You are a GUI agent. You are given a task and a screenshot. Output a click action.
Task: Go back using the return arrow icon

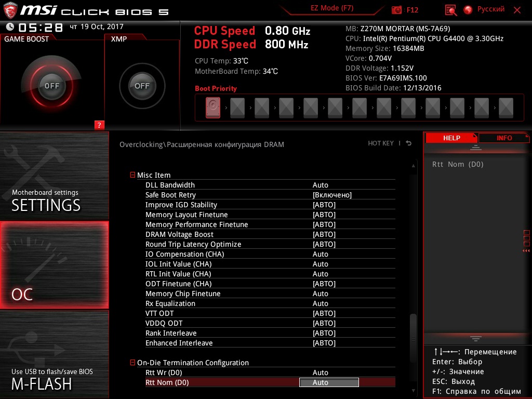pyautogui.click(x=409, y=143)
